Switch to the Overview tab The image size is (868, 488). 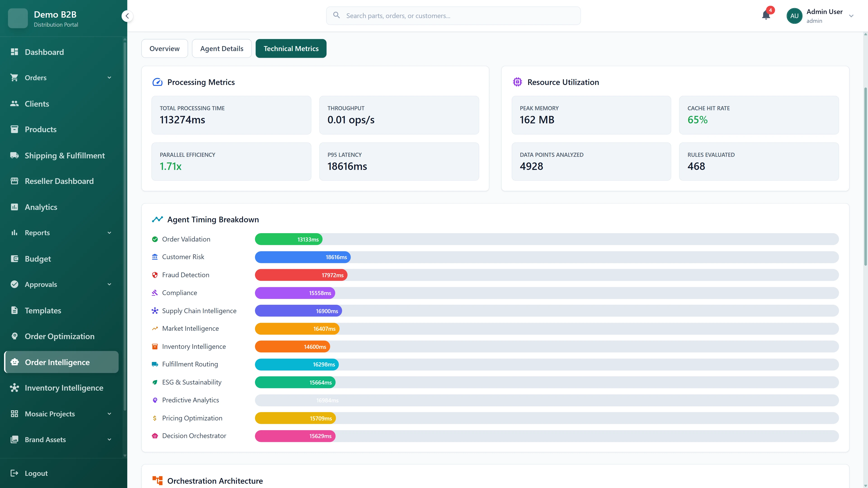point(164,48)
